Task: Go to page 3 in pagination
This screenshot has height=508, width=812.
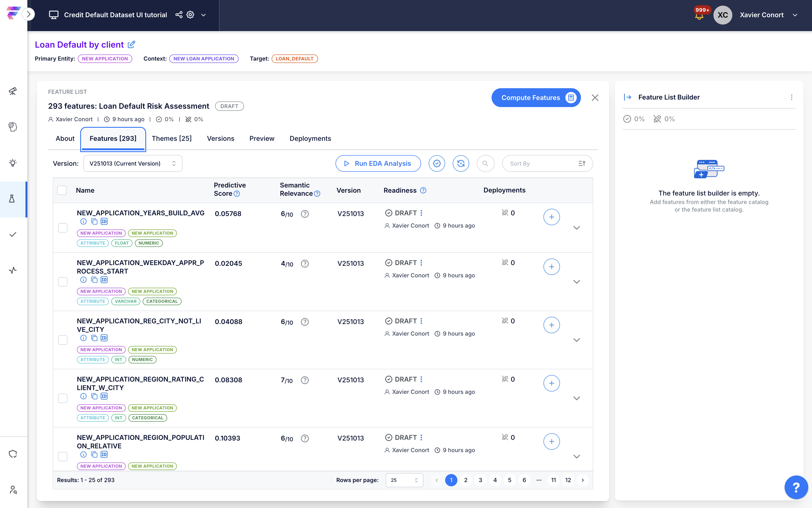Action: (480, 480)
